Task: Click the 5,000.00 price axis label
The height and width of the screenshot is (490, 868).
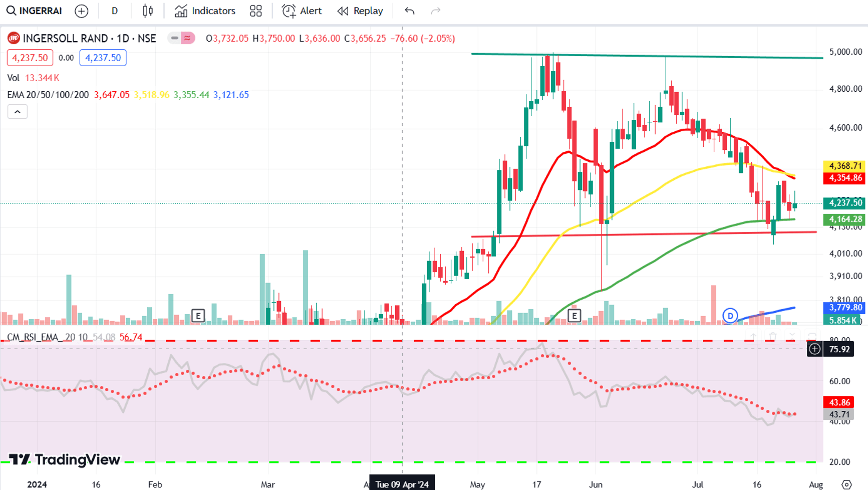Action: click(x=845, y=52)
